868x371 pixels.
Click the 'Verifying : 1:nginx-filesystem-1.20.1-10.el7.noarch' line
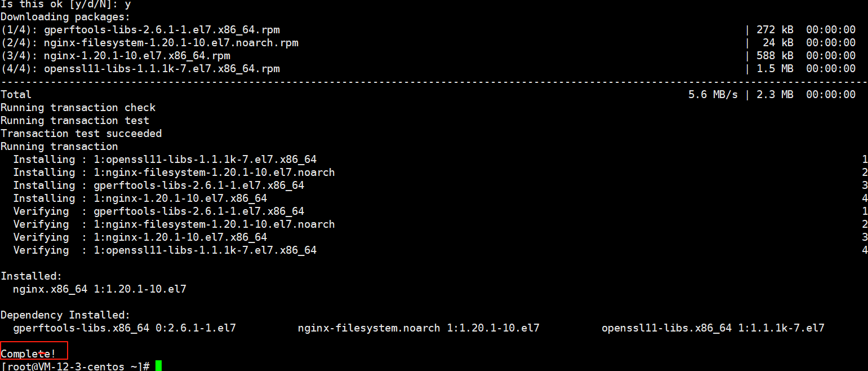[x=174, y=224]
